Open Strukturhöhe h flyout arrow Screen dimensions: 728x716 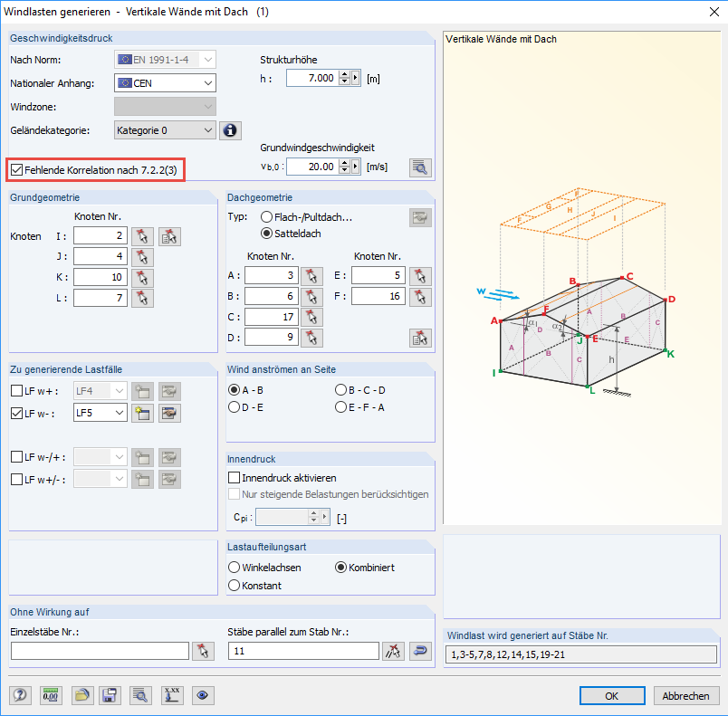click(x=356, y=78)
